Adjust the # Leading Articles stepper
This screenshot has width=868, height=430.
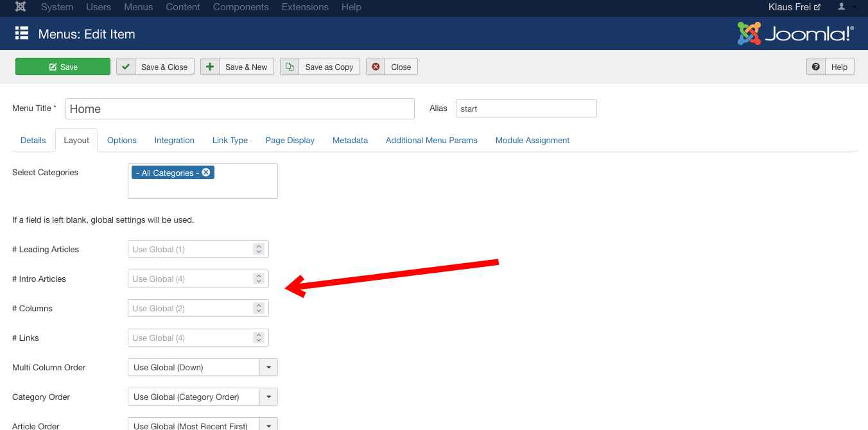coord(259,249)
